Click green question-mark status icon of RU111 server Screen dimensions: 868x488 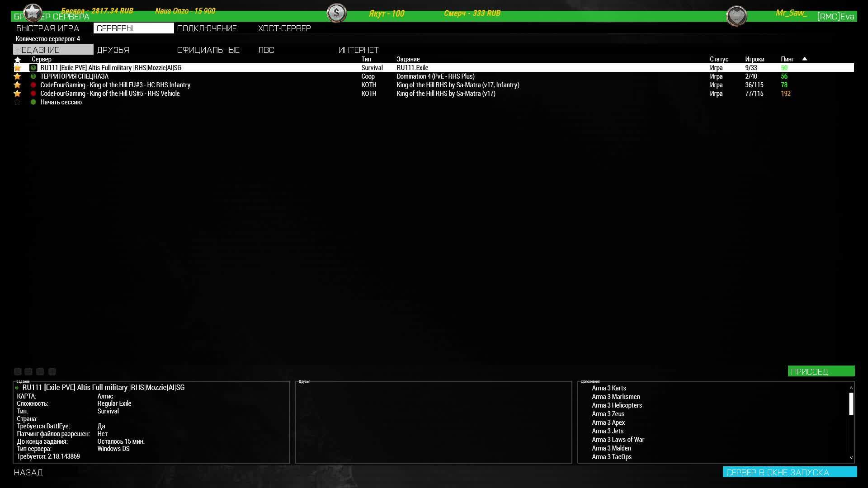point(33,68)
